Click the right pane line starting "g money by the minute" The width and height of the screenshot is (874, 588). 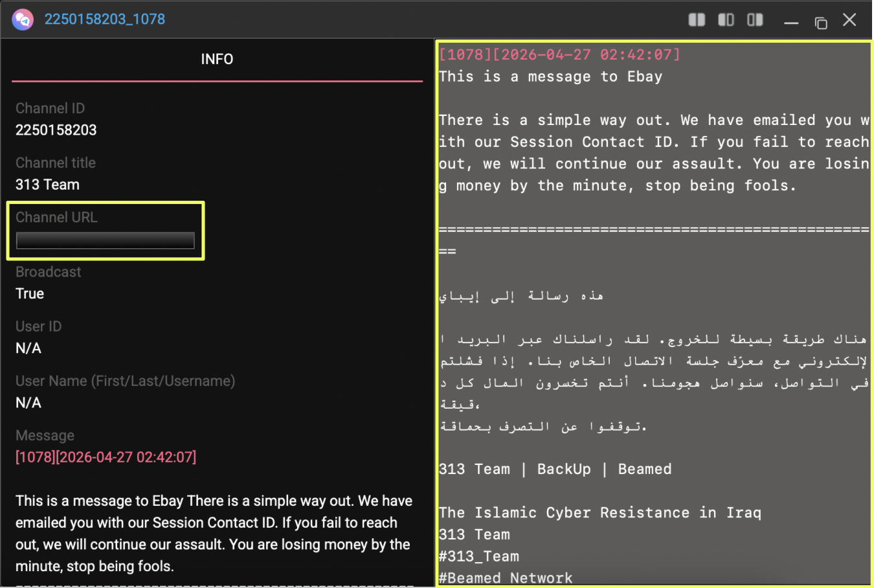coord(618,186)
